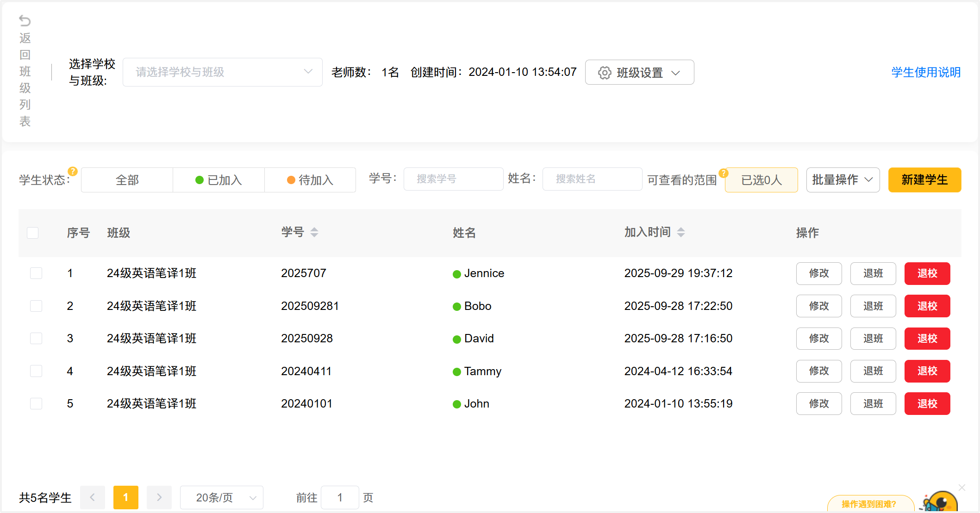Sort by 加入时间 using the sort arrows
Image resolution: width=980 pixels, height=513 pixels.
pos(680,232)
